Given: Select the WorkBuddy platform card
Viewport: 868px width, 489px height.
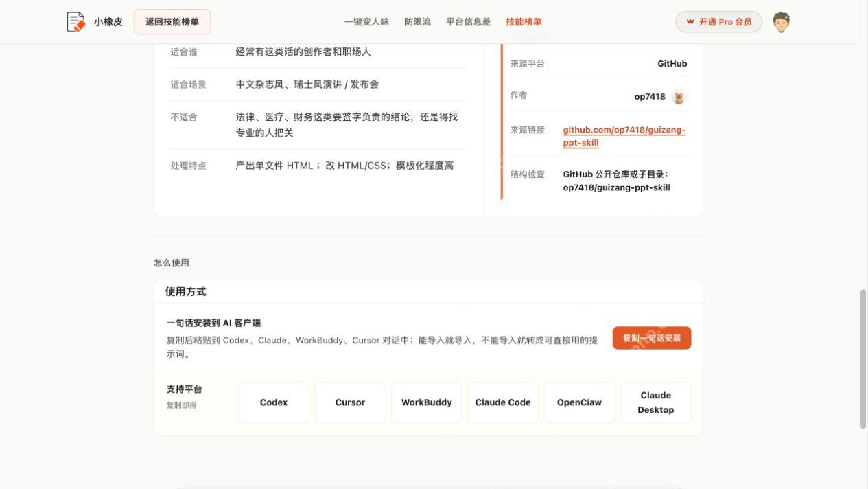Looking at the screenshot, I should (x=426, y=402).
